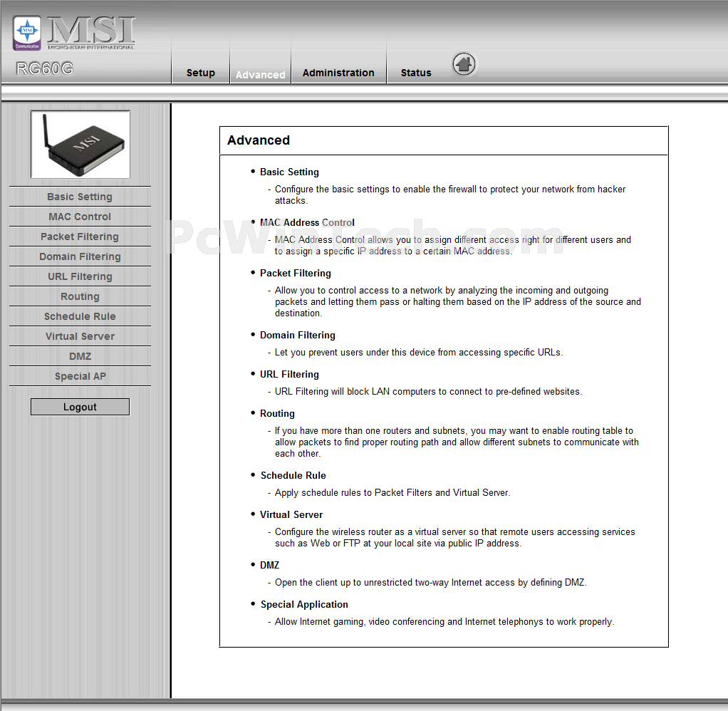This screenshot has height=711, width=728.
Task: Go to the Status tab
Action: tap(416, 73)
